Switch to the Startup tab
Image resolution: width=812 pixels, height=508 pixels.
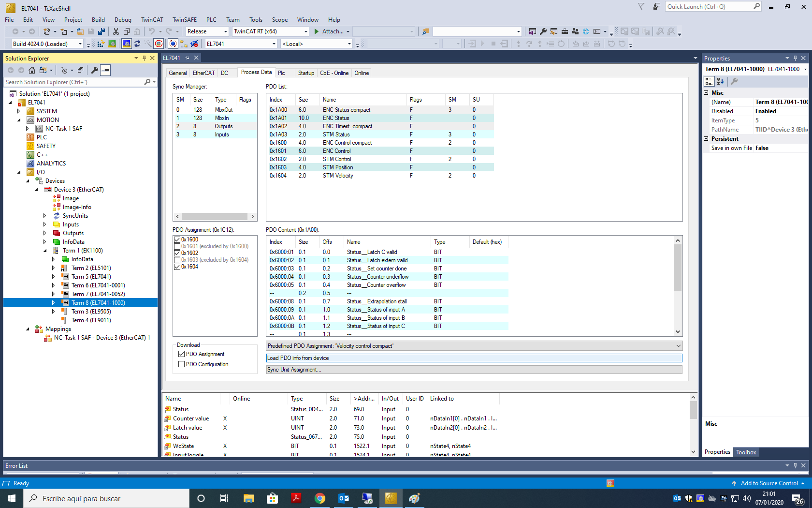306,73
